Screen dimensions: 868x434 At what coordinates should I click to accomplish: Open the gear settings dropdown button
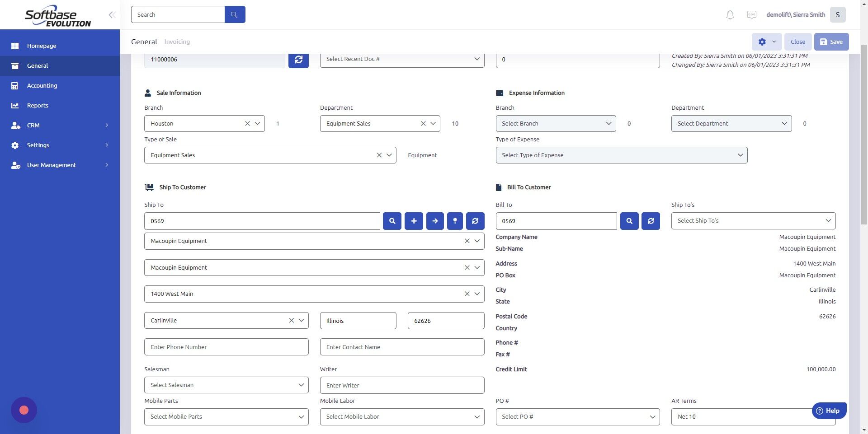(767, 42)
